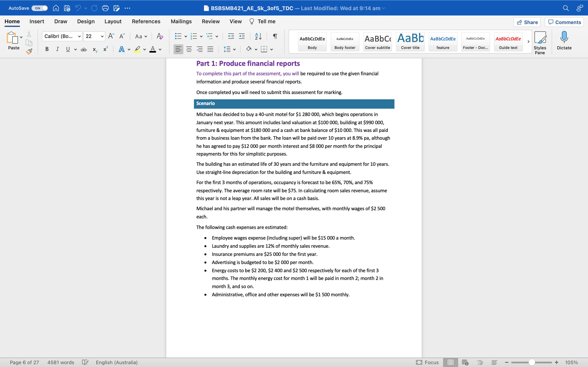Click the Print icon in title bar
Image resolution: width=588 pixels, height=367 pixels.
(x=105, y=8)
